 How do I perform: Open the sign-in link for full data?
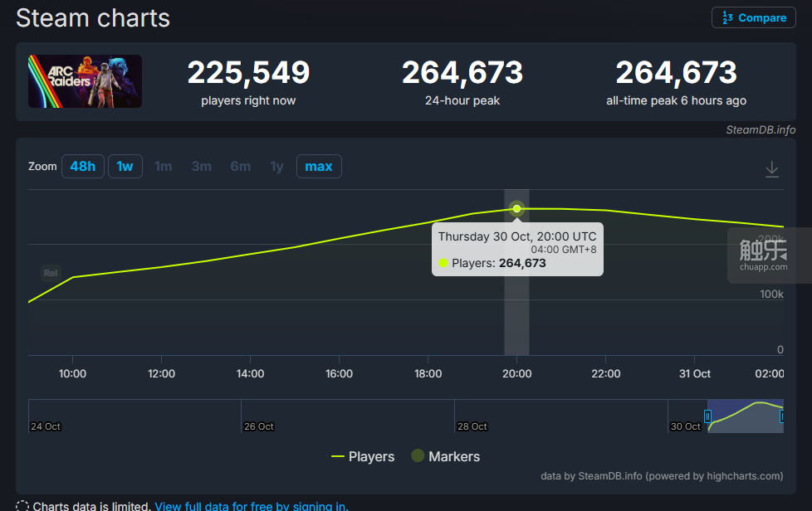(x=251, y=506)
